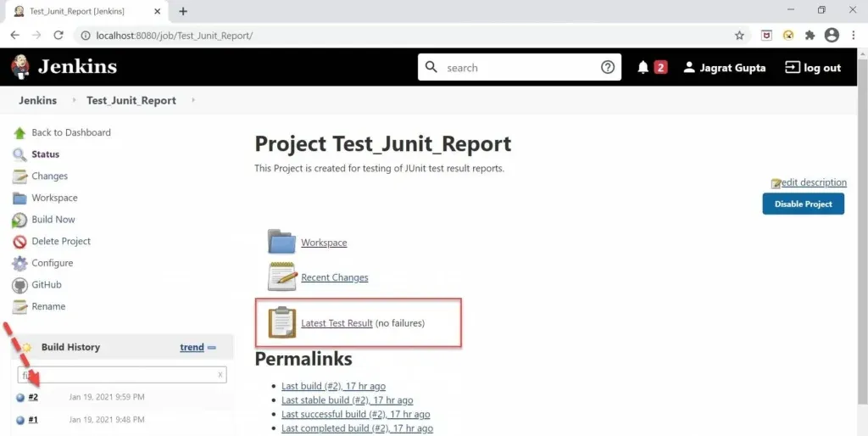868x436 pixels.
Task: Bookmark page with the star icon
Action: [x=739, y=36]
